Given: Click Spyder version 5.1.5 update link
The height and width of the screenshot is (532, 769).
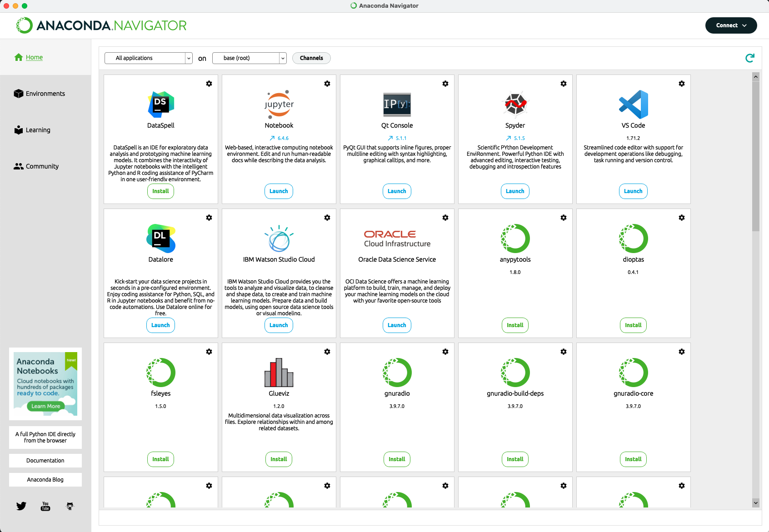Looking at the screenshot, I should click(x=515, y=138).
